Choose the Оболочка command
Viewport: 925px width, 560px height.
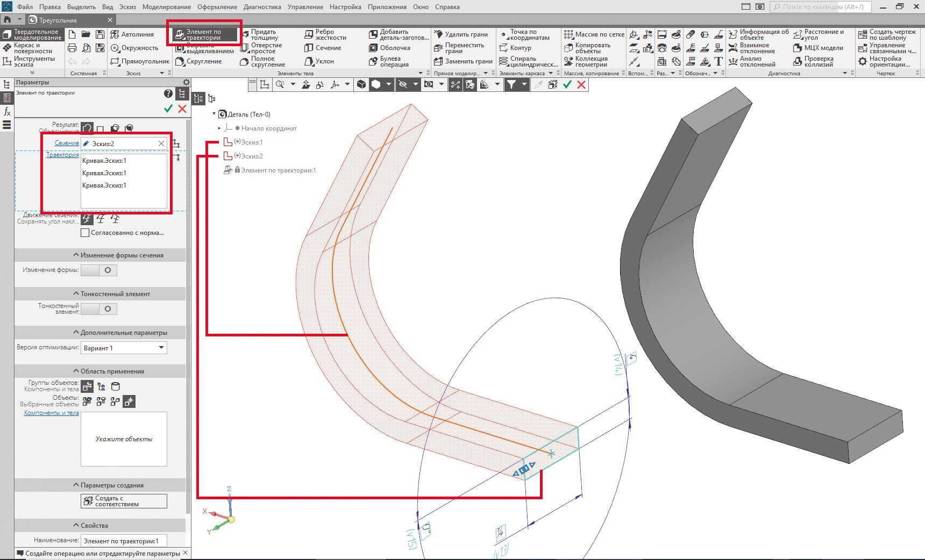tap(389, 48)
